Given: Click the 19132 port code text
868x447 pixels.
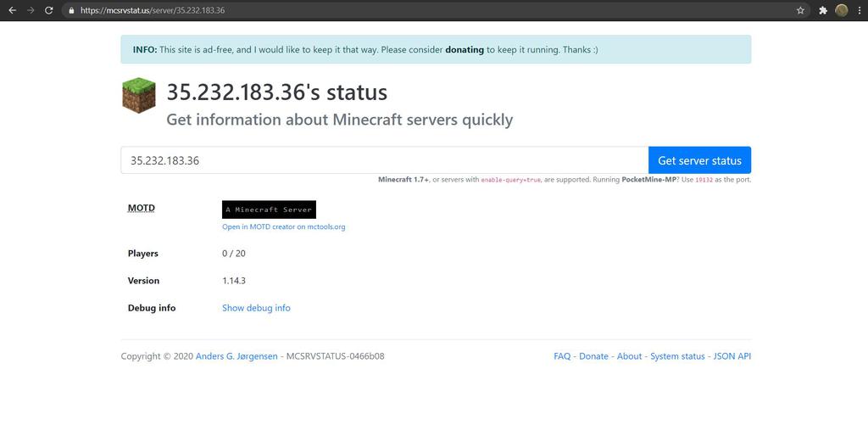Looking at the screenshot, I should pyautogui.click(x=704, y=180).
